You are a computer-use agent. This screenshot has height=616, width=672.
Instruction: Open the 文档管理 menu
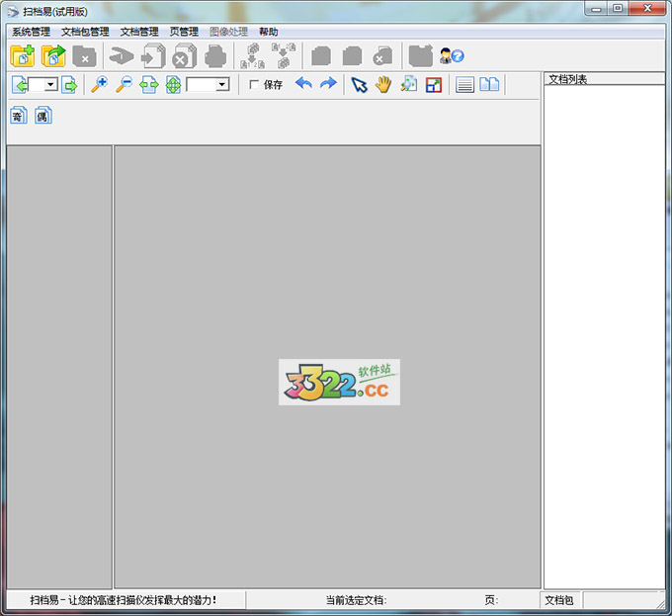[x=139, y=32]
